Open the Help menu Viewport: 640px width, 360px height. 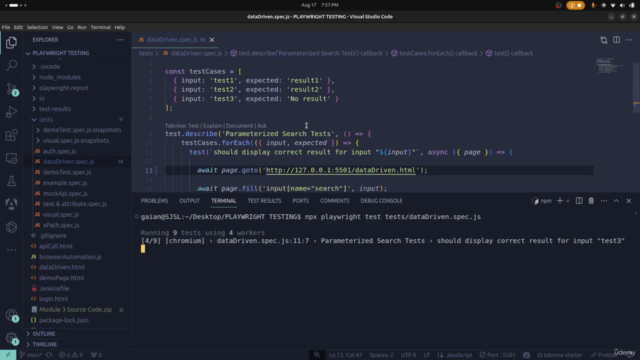click(120, 27)
